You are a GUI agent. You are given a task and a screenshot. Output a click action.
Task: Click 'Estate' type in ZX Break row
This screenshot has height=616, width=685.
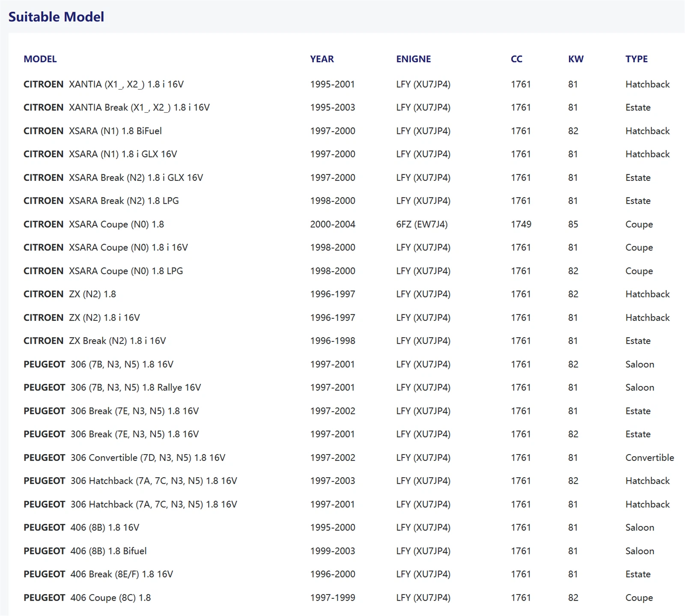(638, 341)
